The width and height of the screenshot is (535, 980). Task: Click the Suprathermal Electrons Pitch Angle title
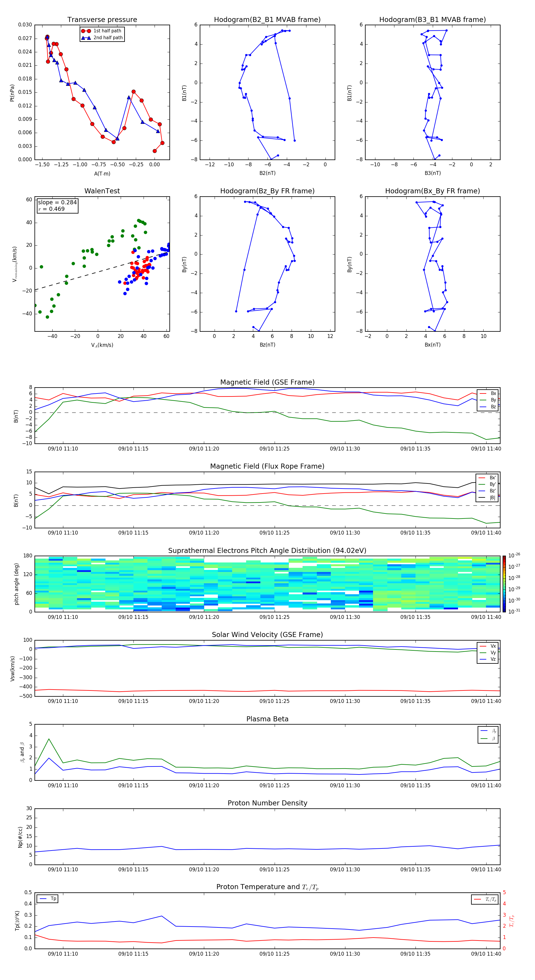[267, 551]
